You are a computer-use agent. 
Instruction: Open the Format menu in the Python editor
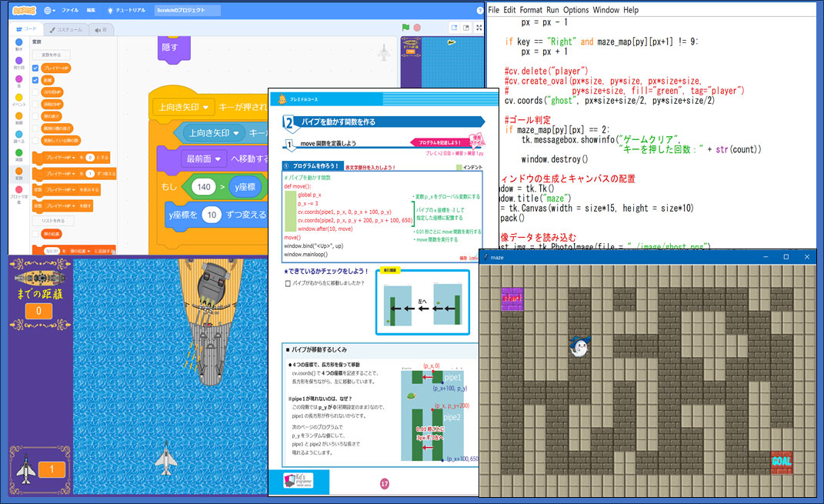531,10
